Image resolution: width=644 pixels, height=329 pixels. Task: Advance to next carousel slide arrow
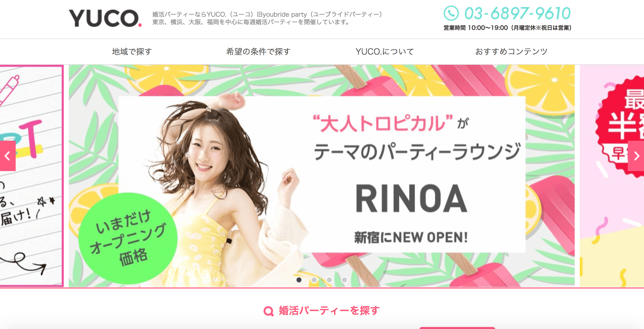coord(636,156)
